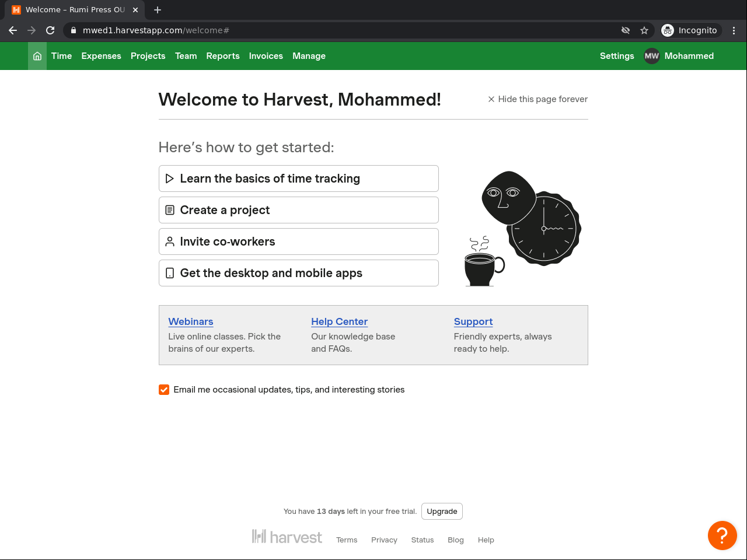Reload the page with the refresh icon
The width and height of the screenshot is (747, 560).
(x=50, y=30)
